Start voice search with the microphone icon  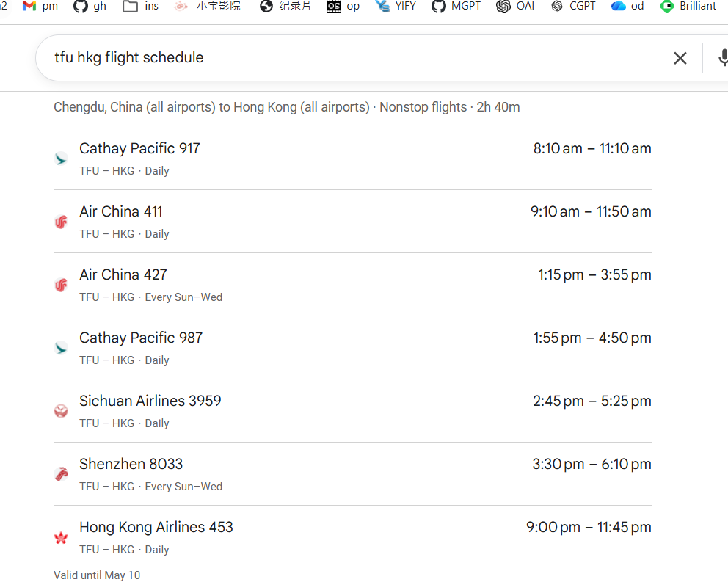[x=723, y=58]
